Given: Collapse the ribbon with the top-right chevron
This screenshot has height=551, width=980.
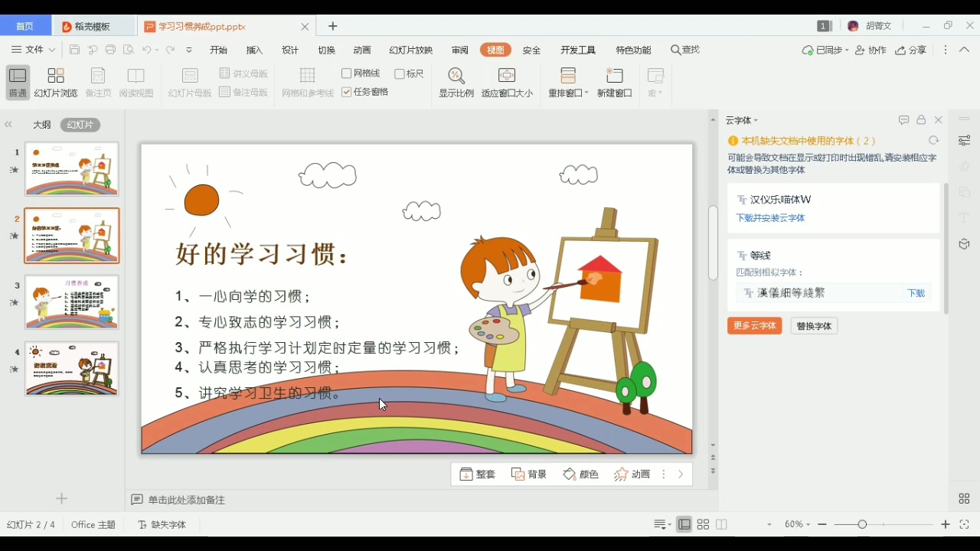Looking at the screenshot, I should (964, 50).
